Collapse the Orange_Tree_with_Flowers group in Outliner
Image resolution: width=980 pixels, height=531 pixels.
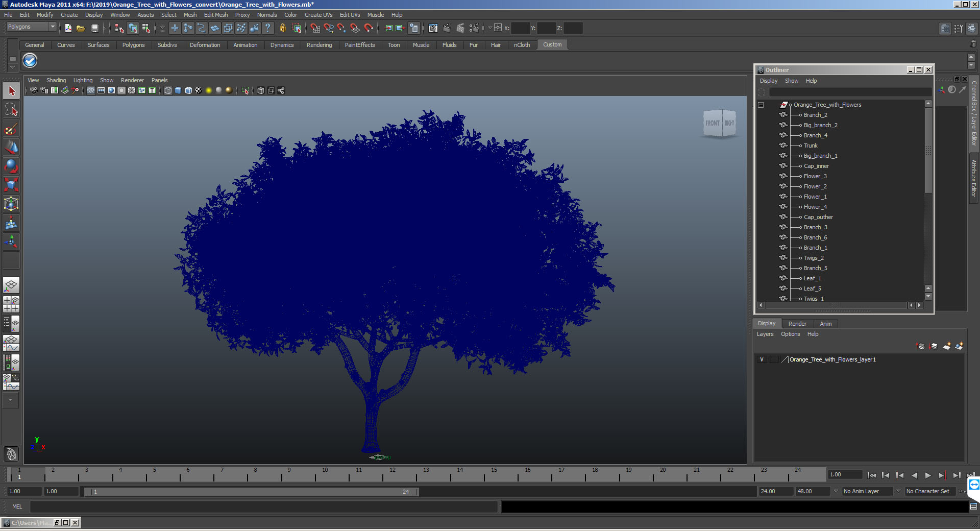(x=761, y=105)
